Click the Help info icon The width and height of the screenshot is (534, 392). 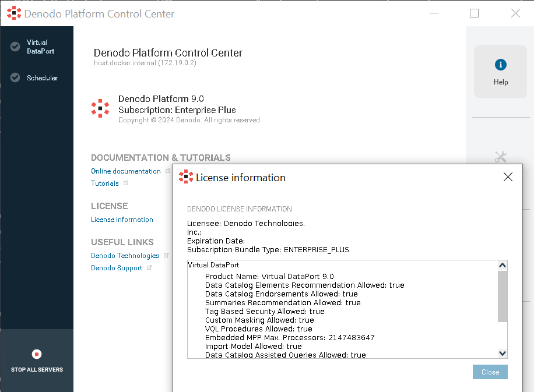tap(500, 65)
